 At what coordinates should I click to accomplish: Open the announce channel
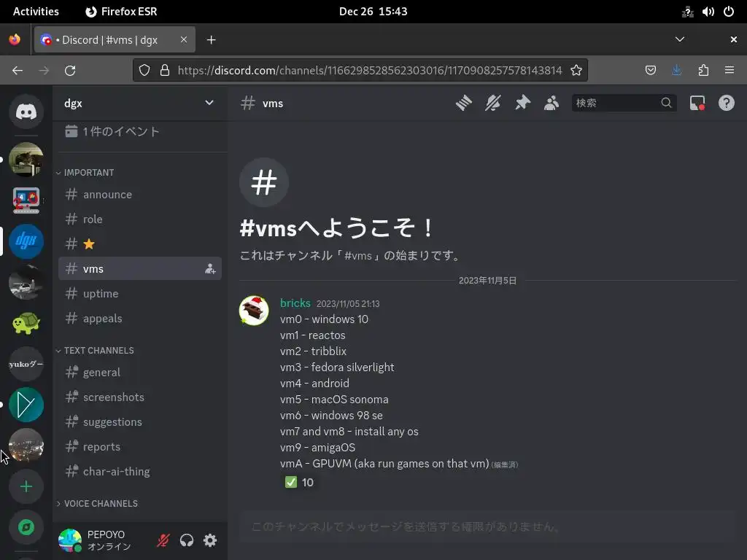pos(140,194)
